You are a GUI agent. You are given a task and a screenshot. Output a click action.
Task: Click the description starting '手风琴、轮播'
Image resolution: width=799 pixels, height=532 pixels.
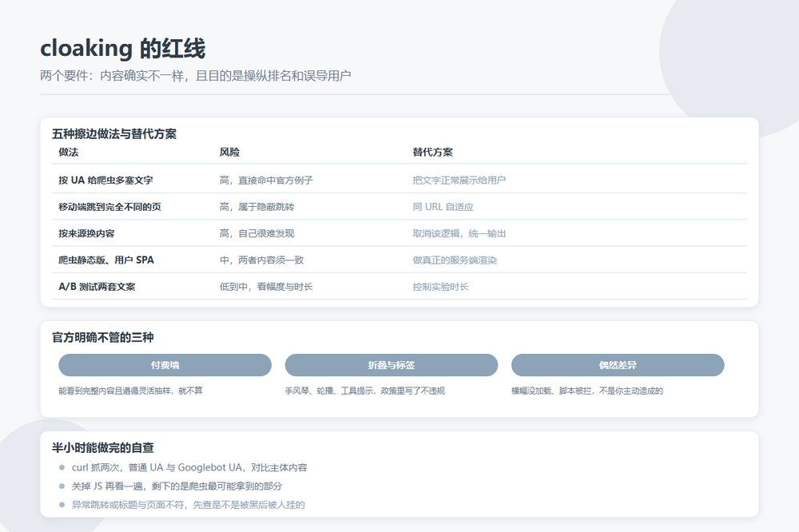(365, 391)
